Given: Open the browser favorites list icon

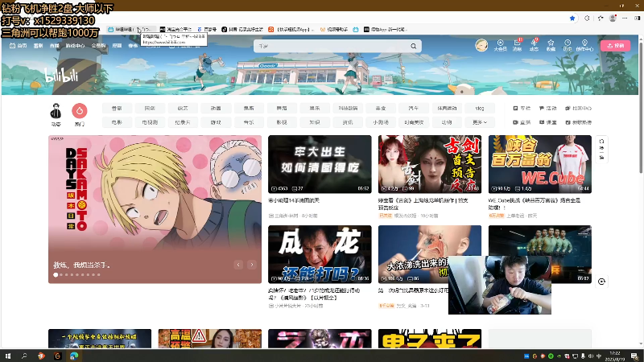Looking at the screenshot, I should 600,18.
